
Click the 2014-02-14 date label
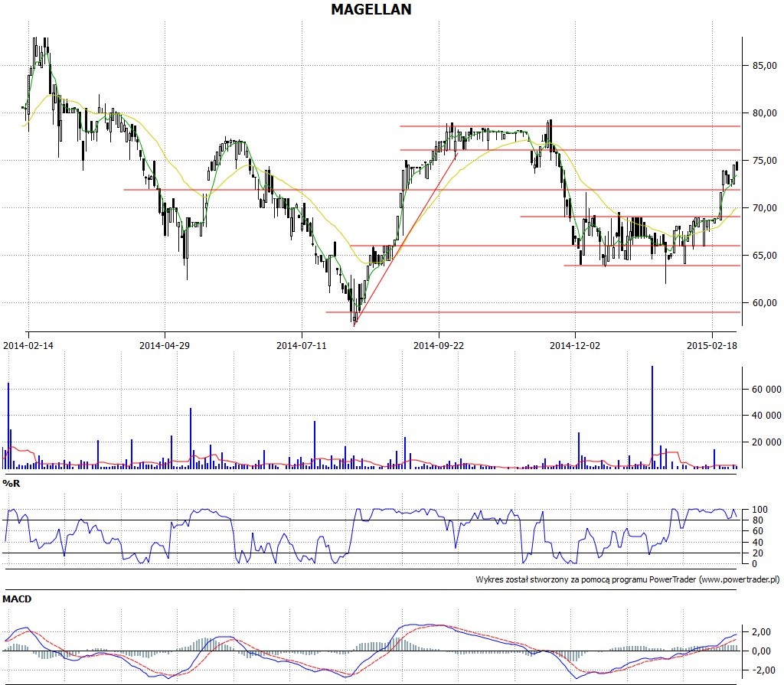28,345
